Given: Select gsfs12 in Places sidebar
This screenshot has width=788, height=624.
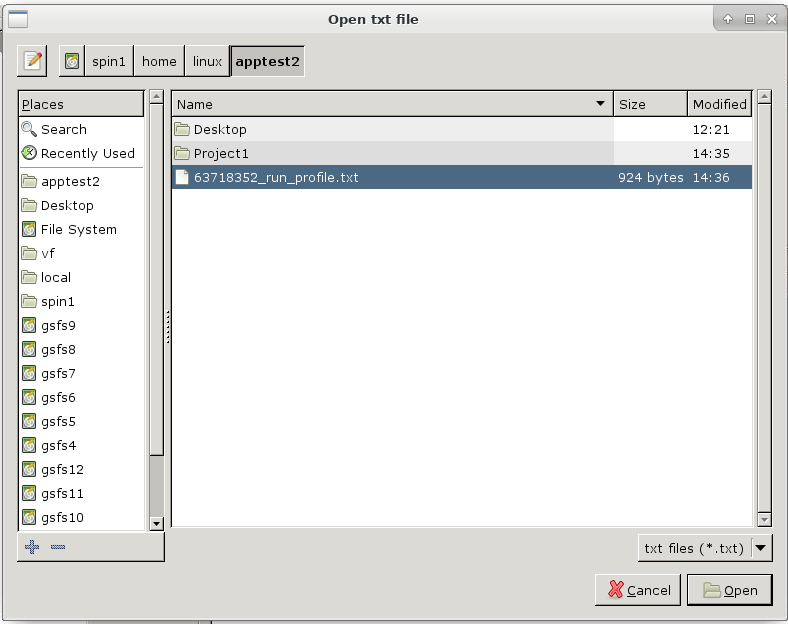Looking at the screenshot, I should click(x=62, y=469).
